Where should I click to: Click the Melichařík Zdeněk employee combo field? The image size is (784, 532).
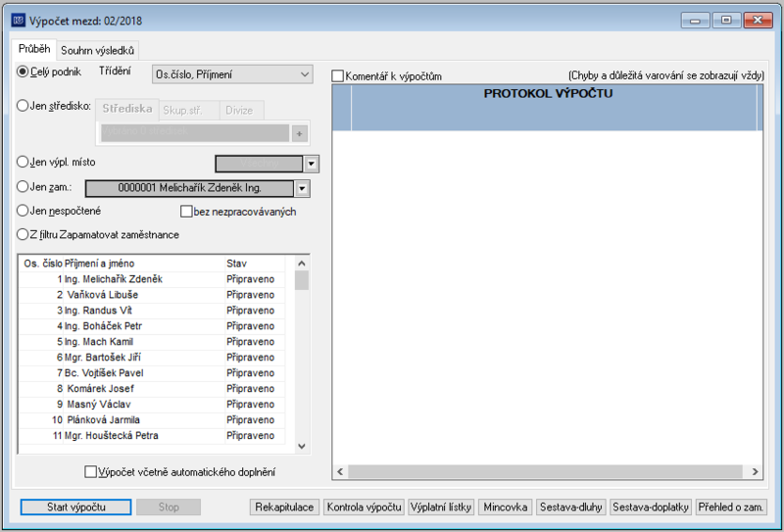(189, 188)
